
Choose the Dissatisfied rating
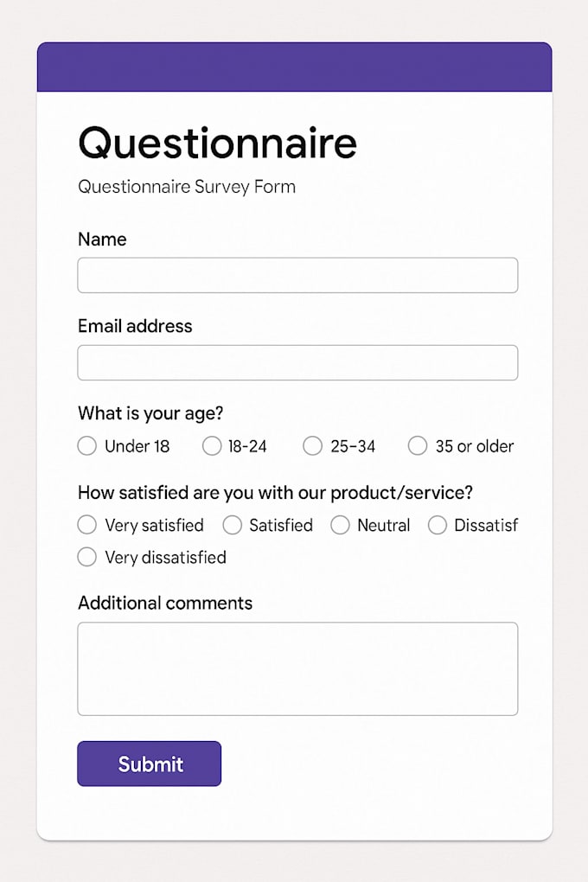coord(438,525)
